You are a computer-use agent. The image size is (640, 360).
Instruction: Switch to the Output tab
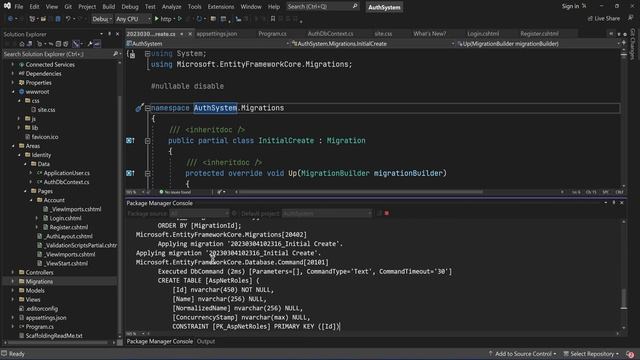coord(206,341)
